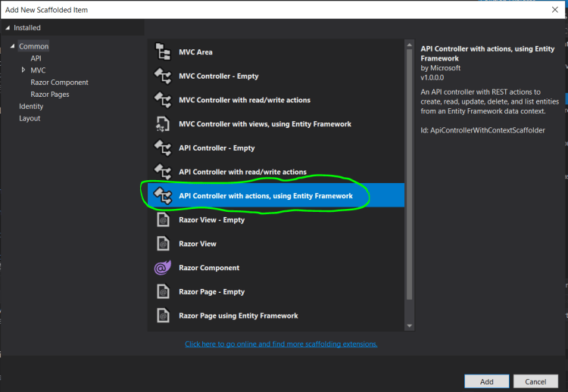Click the Razor View - Empty icon

click(x=163, y=219)
